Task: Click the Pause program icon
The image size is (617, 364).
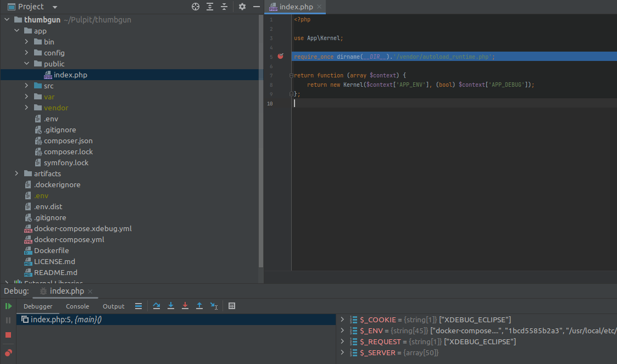Action: coord(8,321)
